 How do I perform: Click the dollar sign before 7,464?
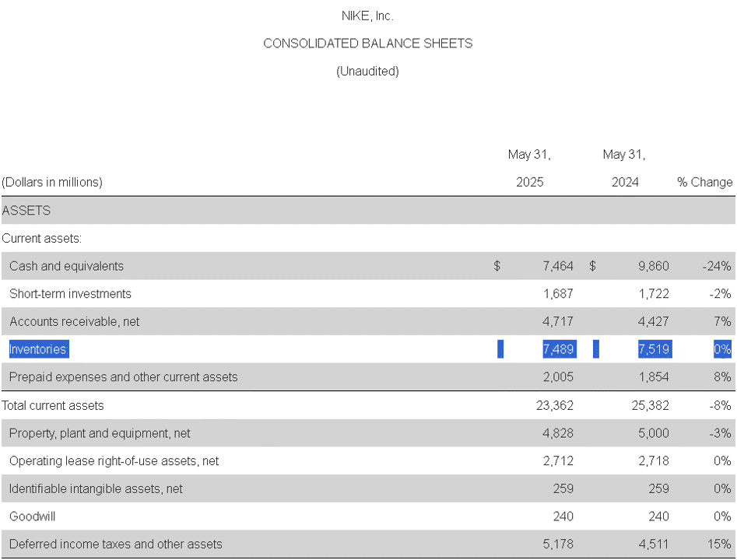[x=497, y=266]
